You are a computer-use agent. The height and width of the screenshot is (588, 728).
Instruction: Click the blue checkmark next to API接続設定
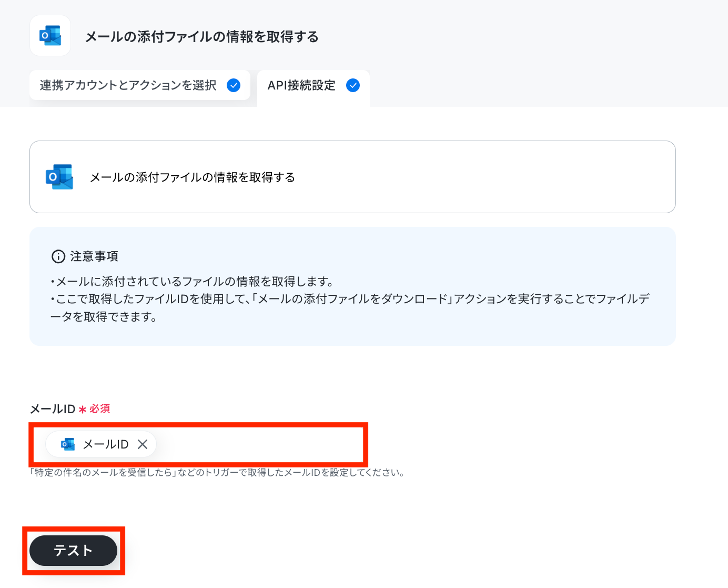(x=353, y=85)
